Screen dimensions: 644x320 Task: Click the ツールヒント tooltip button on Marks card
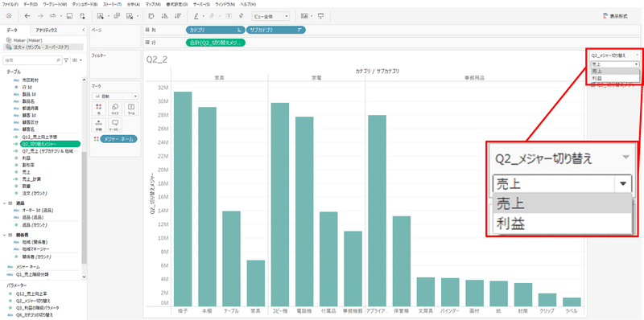pyautogui.click(x=115, y=125)
